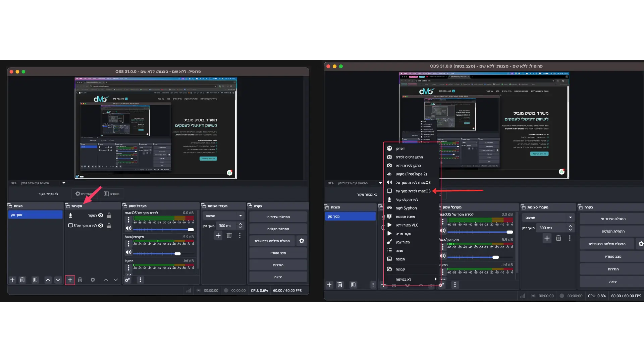Open advanced audio properties gears in left window

127,280
